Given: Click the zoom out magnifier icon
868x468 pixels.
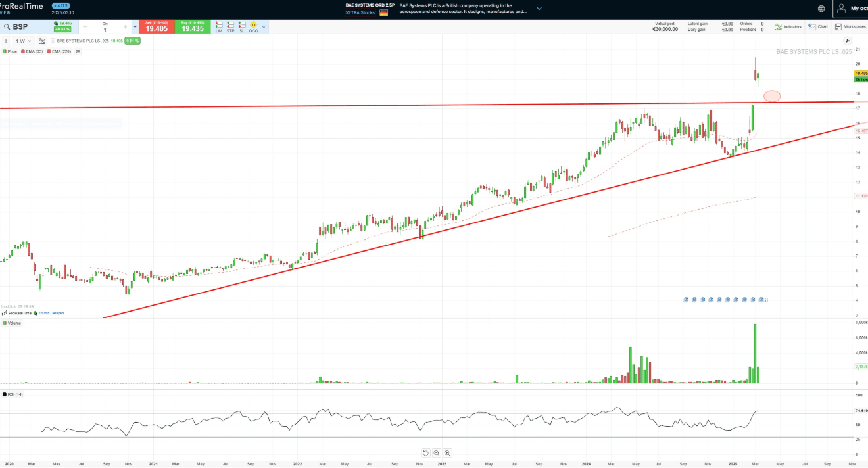Looking at the screenshot, I should pyautogui.click(x=436, y=453).
